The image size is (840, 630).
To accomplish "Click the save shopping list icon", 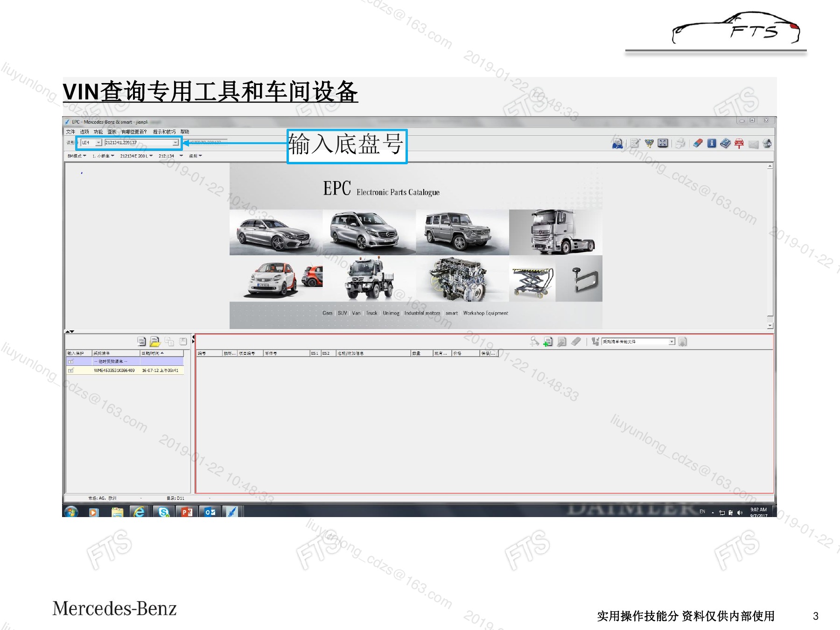I will click(x=183, y=342).
